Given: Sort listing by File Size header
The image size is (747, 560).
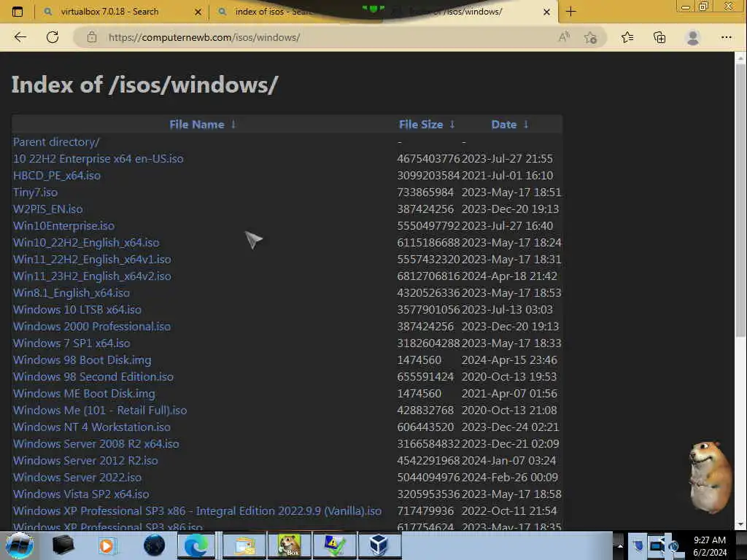Looking at the screenshot, I should point(421,124).
